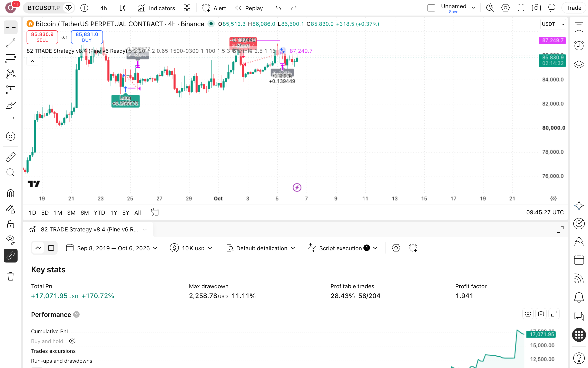Screen dimensions: 588x368
Task: Click the Trade button
Action: [574, 8]
